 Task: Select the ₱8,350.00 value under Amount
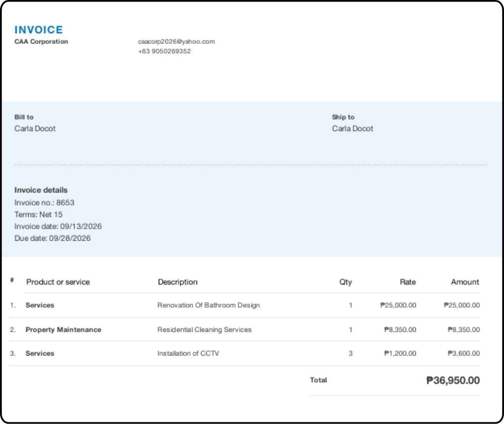tap(464, 330)
